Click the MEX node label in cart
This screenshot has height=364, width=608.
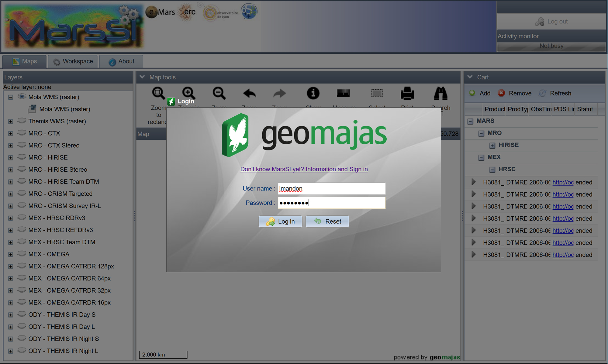pos(494,157)
